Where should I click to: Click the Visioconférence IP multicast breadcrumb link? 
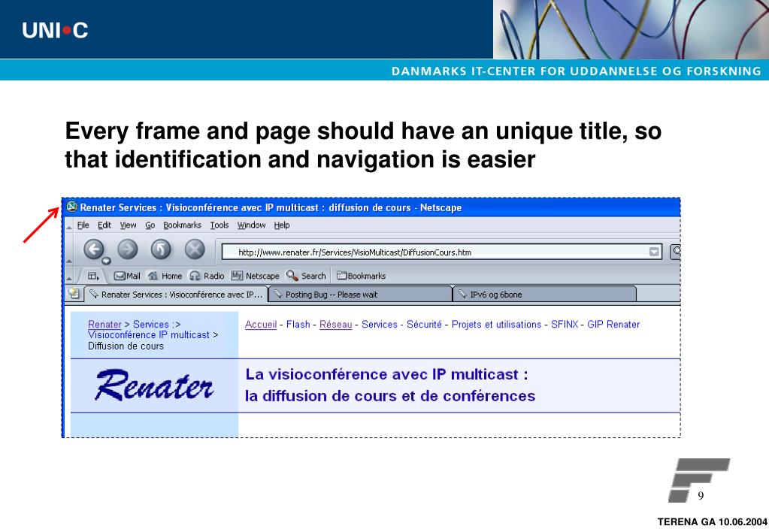(149, 335)
